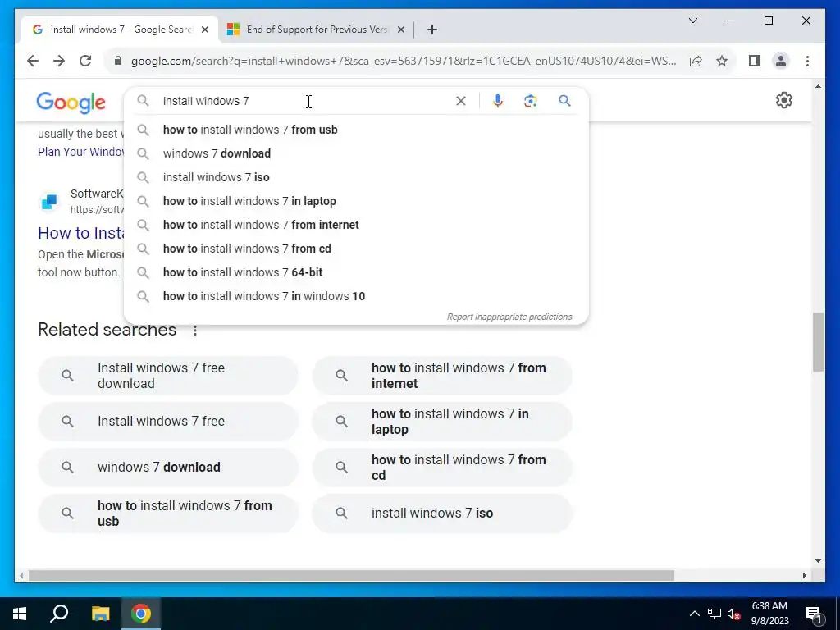Open related search 'install windows 7 iso'

pyautogui.click(x=442, y=514)
